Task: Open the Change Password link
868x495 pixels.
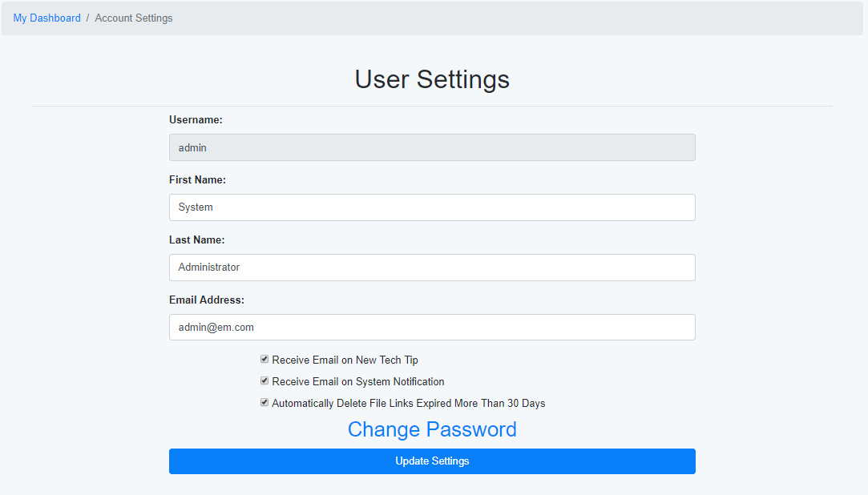Action: point(432,430)
